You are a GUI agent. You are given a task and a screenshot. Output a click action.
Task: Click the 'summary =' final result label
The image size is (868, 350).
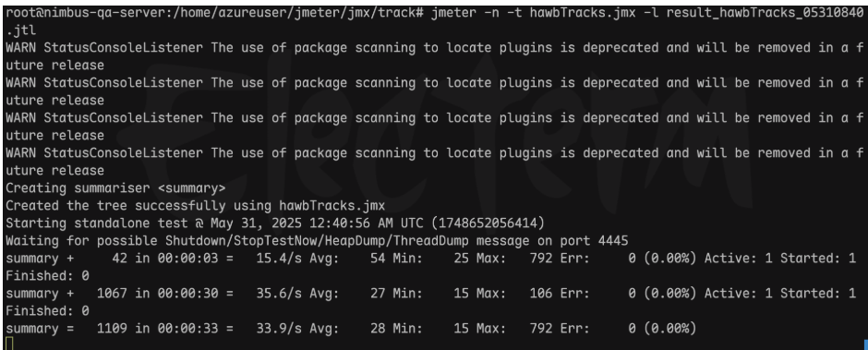40,329
